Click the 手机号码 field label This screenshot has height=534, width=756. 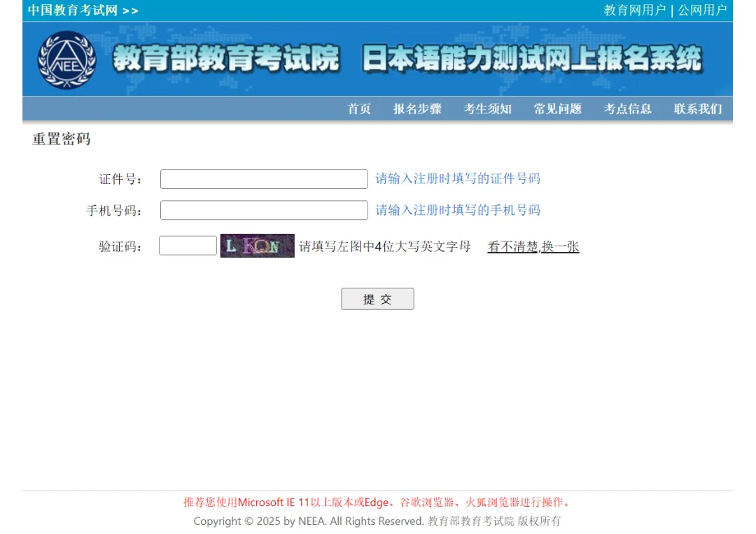(x=114, y=211)
